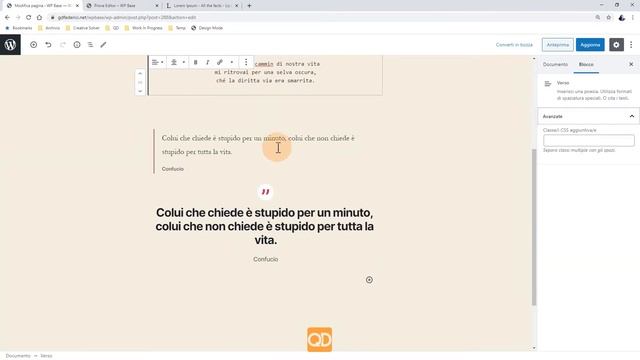The image size is (640, 360).
Task: Open the add block inserter
Action: pyautogui.click(x=33, y=44)
